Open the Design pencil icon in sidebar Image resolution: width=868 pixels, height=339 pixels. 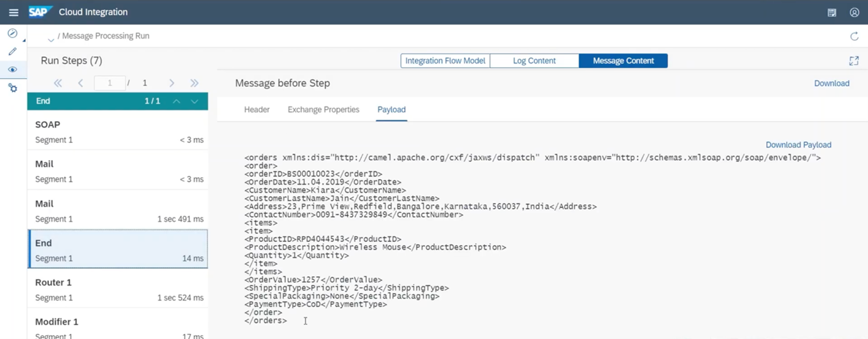(x=13, y=52)
